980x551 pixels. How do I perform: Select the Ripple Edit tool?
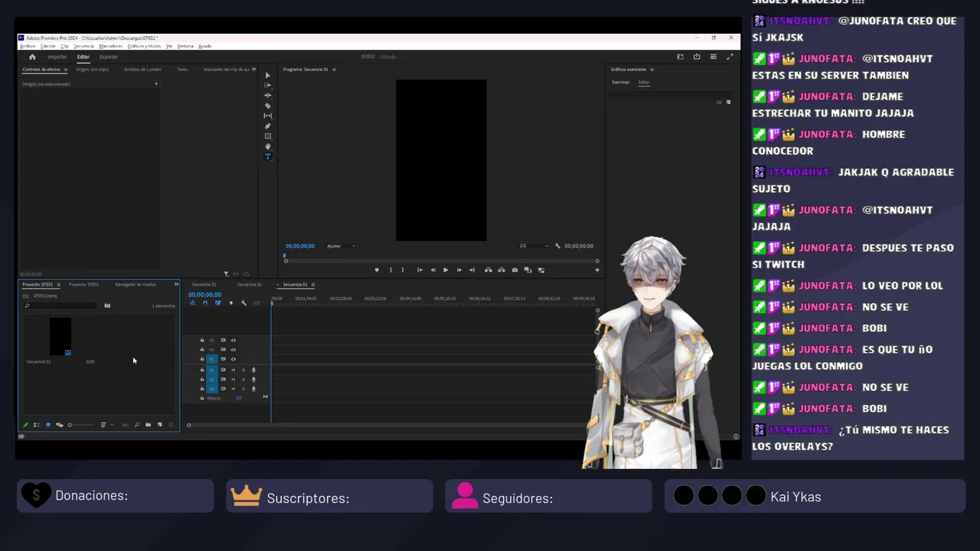(x=267, y=96)
